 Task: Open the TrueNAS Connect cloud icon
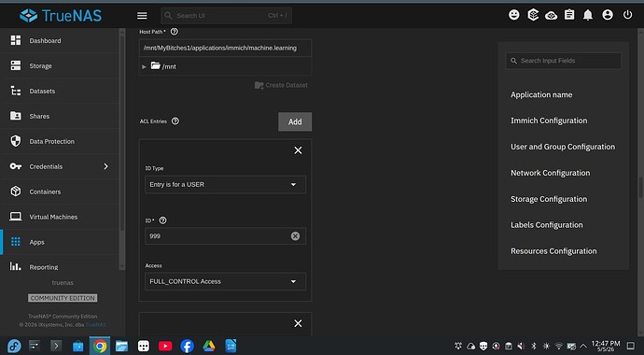pyautogui.click(x=552, y=16)
